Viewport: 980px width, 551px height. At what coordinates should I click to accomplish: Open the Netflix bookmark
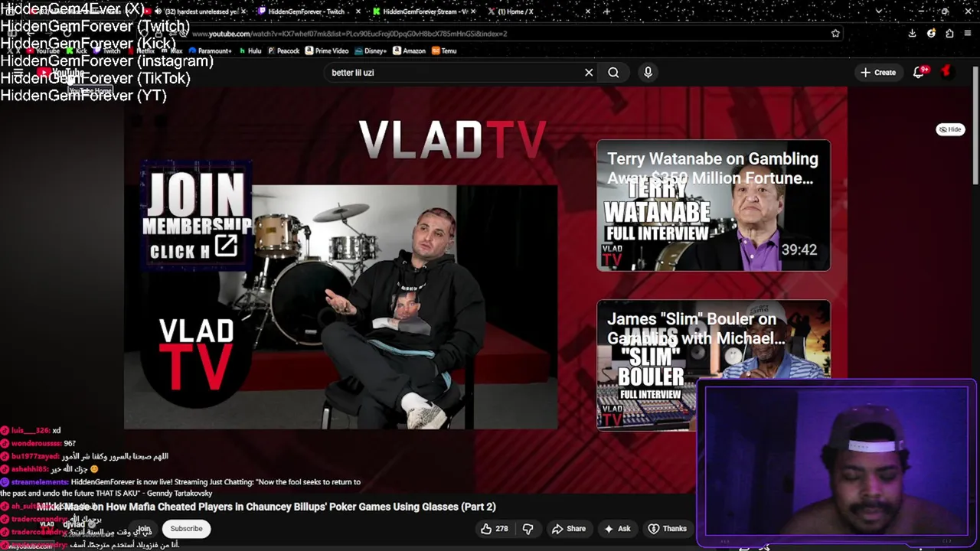click(140, 51)
